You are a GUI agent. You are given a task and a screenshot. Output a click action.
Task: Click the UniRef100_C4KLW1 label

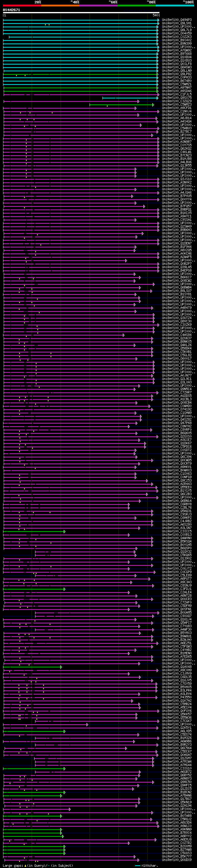coord(177,152)
